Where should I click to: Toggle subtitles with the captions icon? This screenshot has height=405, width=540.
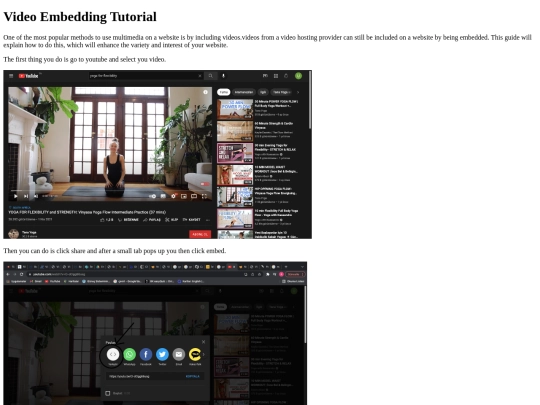coord(163,196)
